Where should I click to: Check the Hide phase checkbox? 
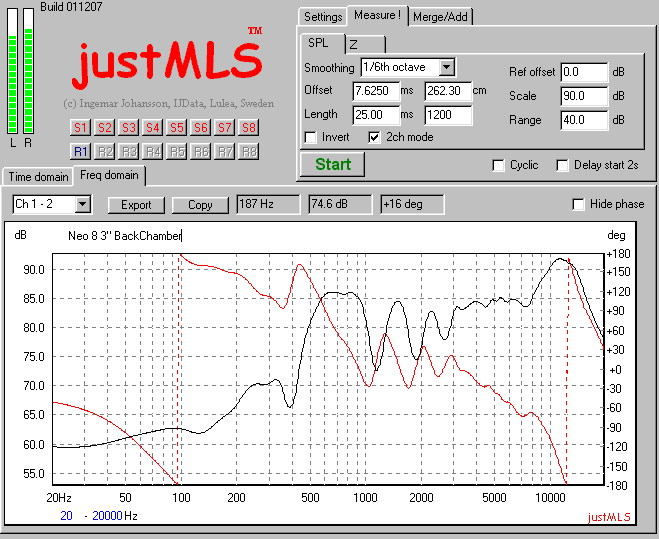pos(578,204)
